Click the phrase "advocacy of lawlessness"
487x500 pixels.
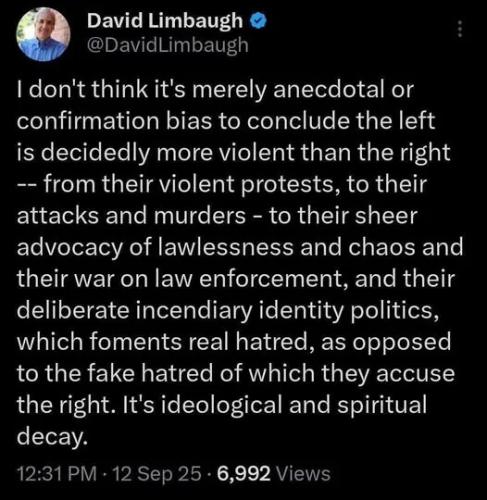coord(155,247)
